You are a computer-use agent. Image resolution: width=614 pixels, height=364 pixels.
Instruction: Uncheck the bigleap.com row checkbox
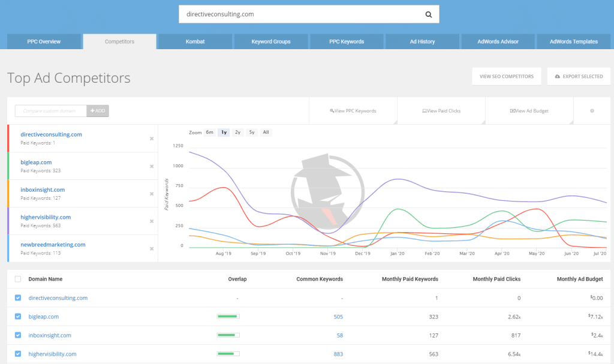tap(18, 316)
